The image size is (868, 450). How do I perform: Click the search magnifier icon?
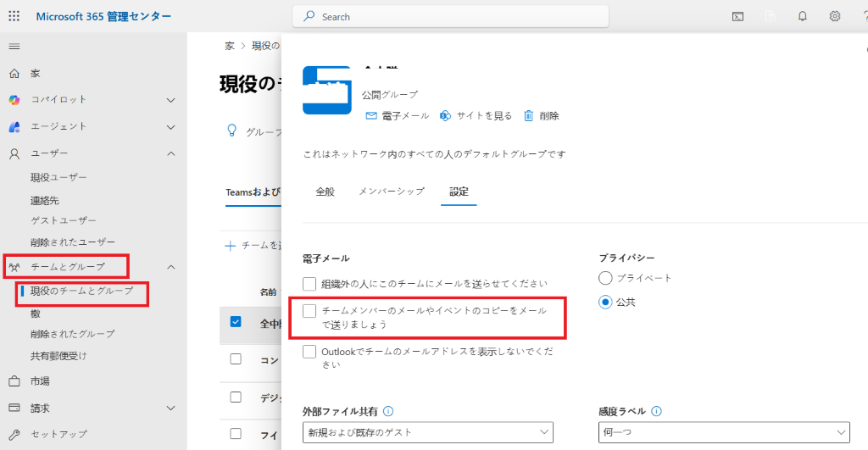coord(309,17)
